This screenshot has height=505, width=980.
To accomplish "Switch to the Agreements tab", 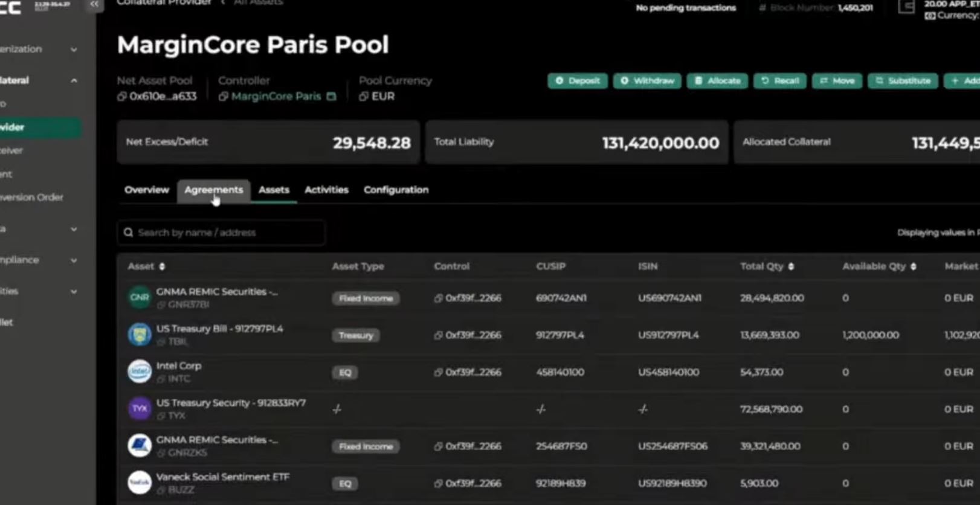I will tap(213, 190).
